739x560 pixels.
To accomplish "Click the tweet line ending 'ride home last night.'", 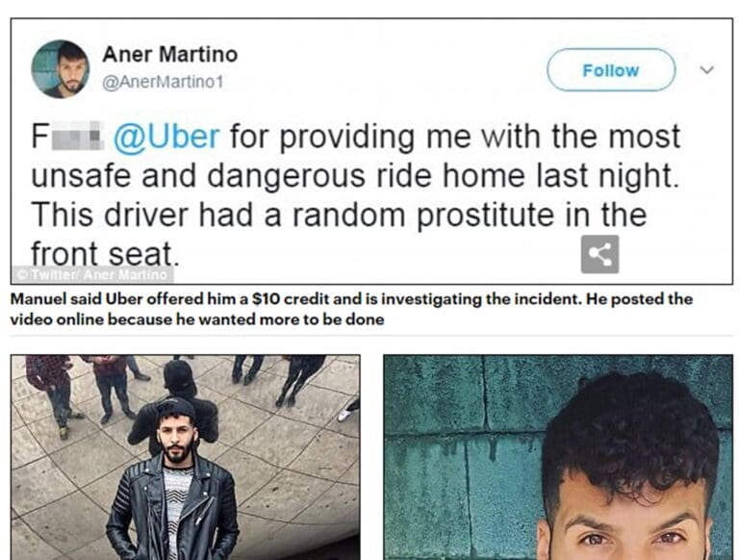I will [355, 176].
